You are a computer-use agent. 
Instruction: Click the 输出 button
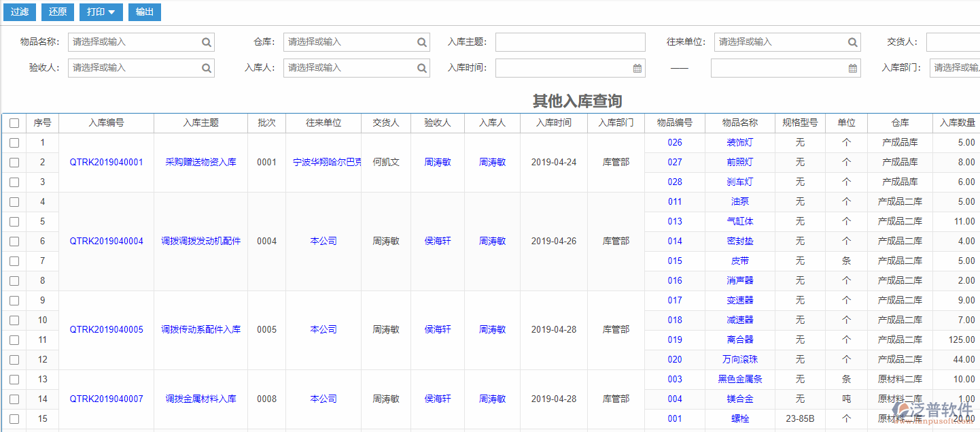point(144,12)
